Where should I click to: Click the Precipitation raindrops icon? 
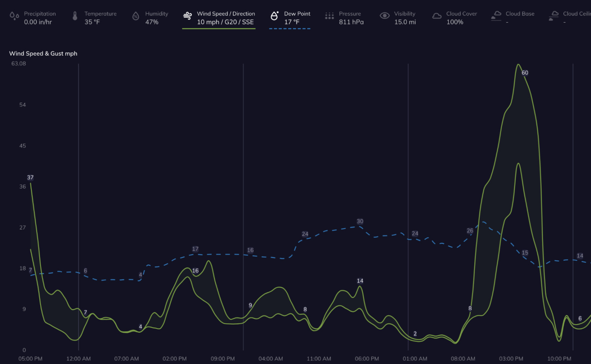[x=14, y=16]
